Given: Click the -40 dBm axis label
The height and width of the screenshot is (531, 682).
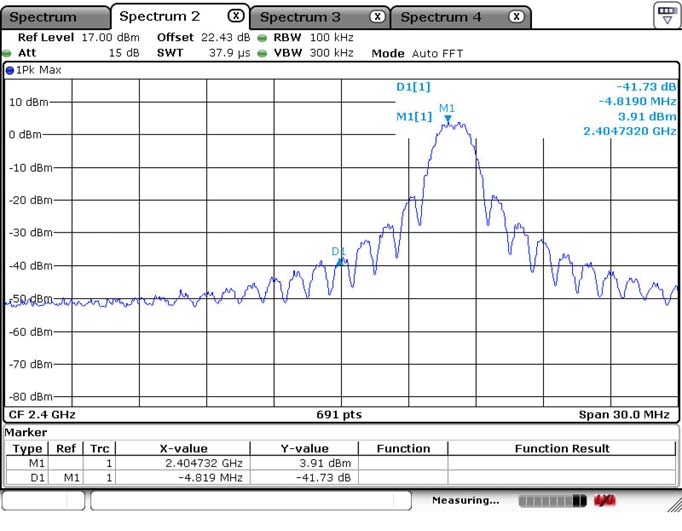Looking at the screenshot, I should point(30,265).
